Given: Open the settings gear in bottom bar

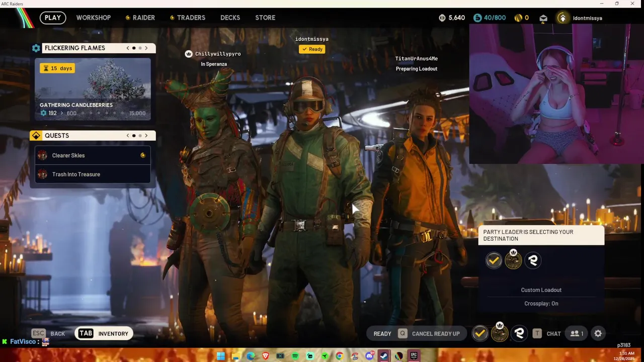Looking at the screenshot, I should [x=598, y=333].
